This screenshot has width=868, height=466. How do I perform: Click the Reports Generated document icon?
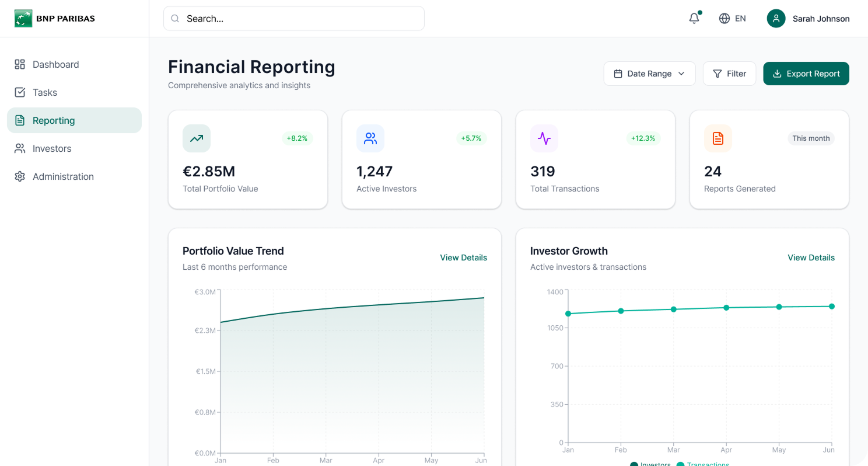click(x=717, y=138)
